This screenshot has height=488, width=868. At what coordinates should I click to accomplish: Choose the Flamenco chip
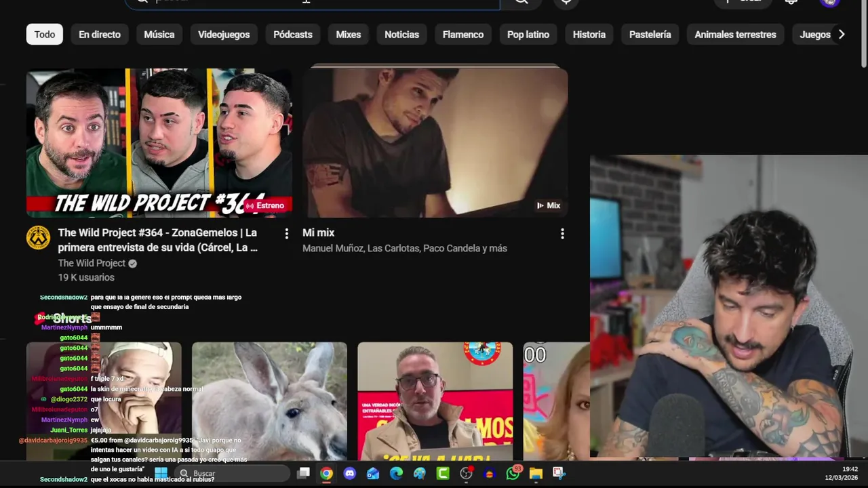pos(463,35)
